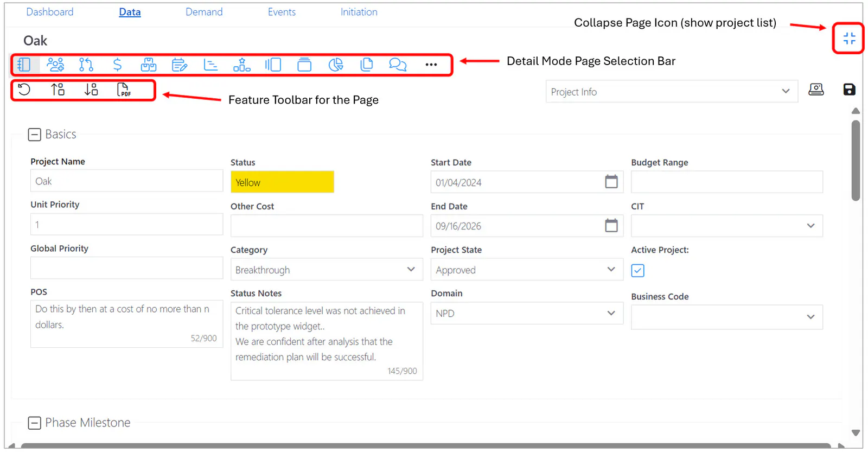Save using the floppy disk icon

(x=849, y=90)
